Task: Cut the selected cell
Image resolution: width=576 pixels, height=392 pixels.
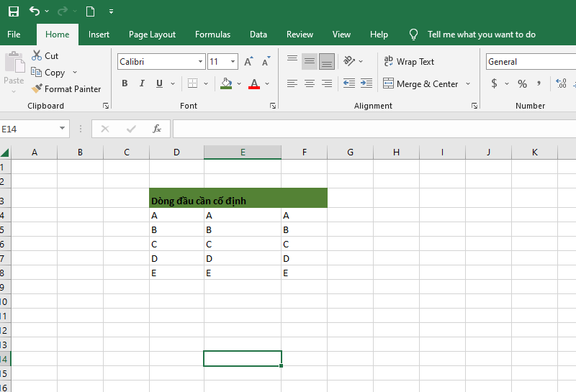Action: [45, 56]
